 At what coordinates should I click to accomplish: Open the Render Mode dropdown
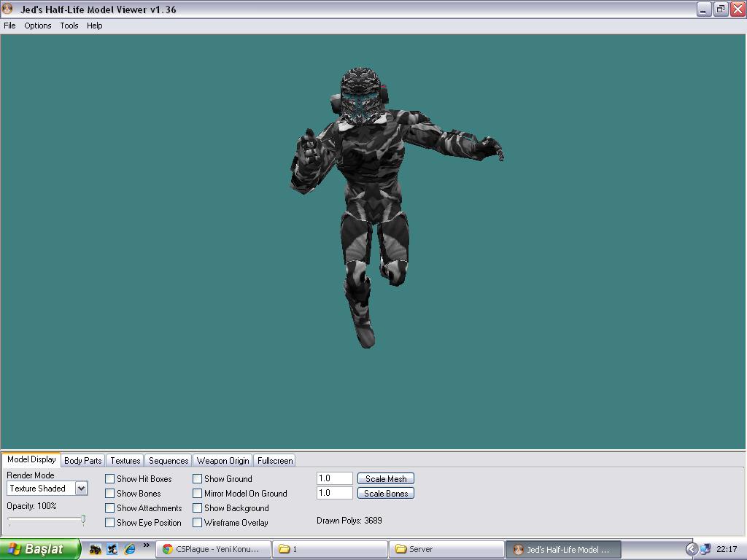coord(81,489)
